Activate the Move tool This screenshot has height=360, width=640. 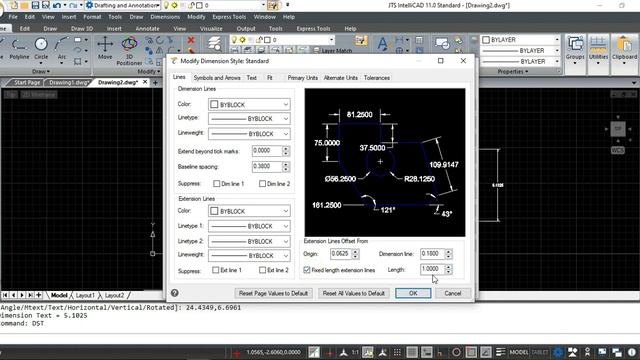pos(105,48)
